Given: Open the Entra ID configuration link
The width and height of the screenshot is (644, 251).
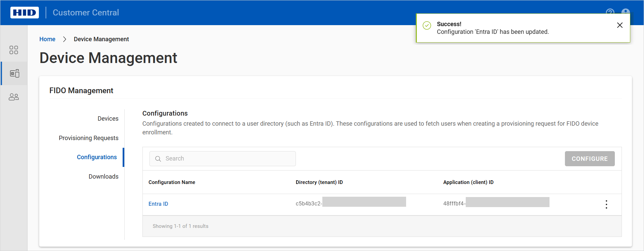Looking at the screenshot, I should coord(158,204).
